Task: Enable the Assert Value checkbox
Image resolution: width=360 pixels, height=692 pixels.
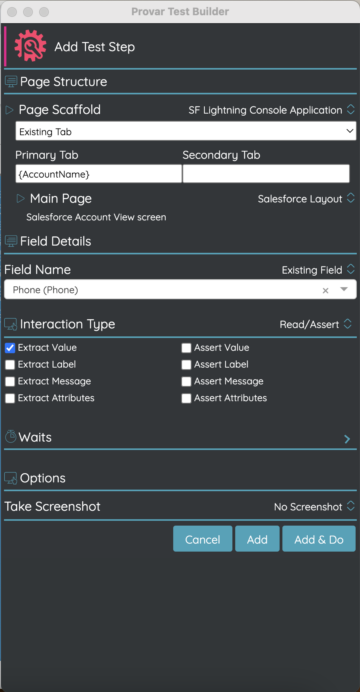Action: [x=186, y=348]
